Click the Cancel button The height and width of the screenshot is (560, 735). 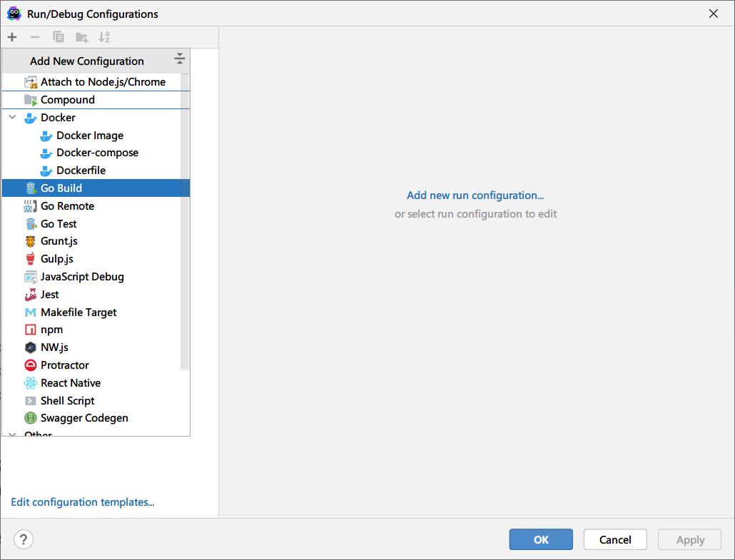(615, 540)
